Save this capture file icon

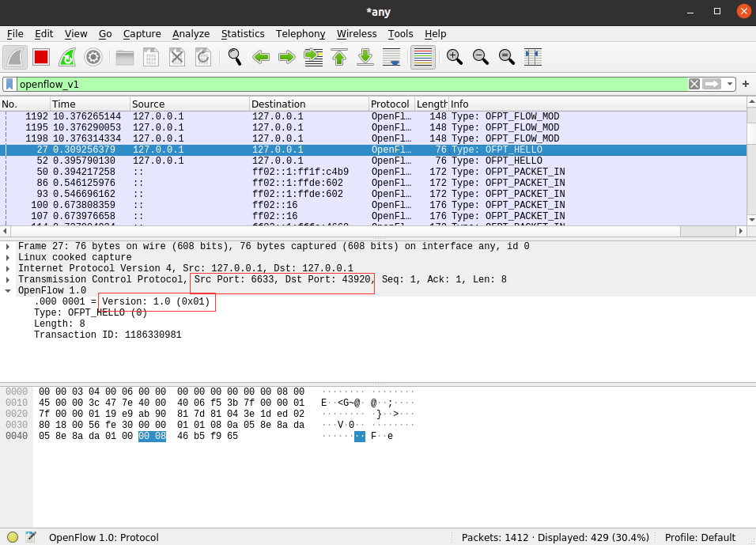[x=151, y=58]
